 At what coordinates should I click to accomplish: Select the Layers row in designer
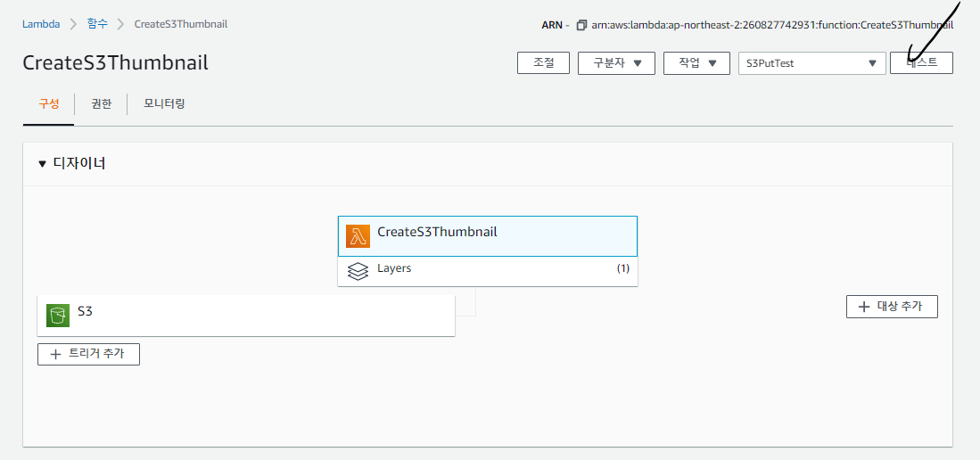coord(488,271)
